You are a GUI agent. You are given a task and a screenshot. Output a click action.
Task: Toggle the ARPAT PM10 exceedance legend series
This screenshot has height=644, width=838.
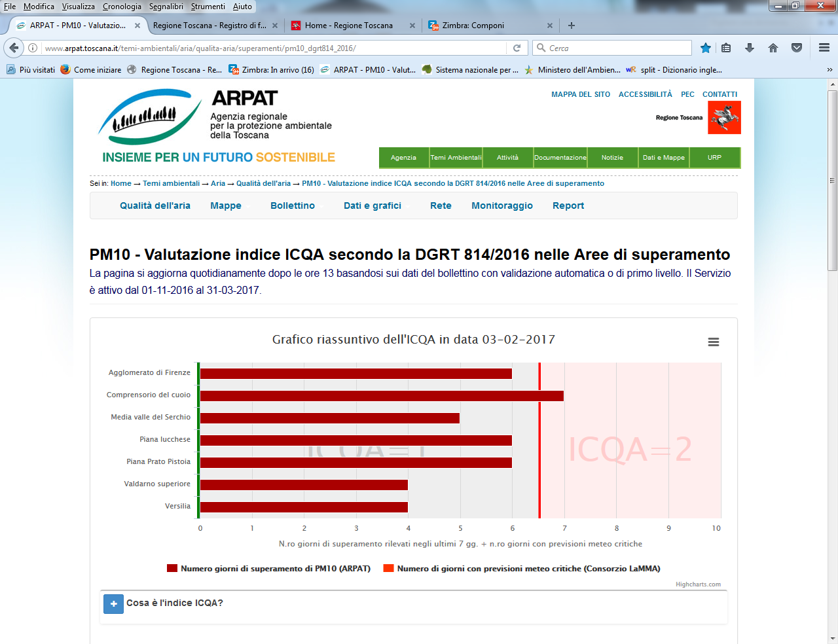[x=268, y=569]
